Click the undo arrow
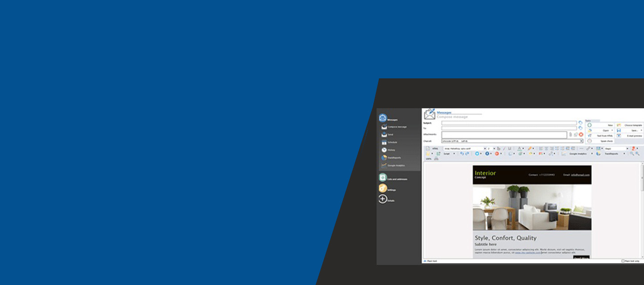The height and width of the screenshot is (285, 644). click(462, 154)
